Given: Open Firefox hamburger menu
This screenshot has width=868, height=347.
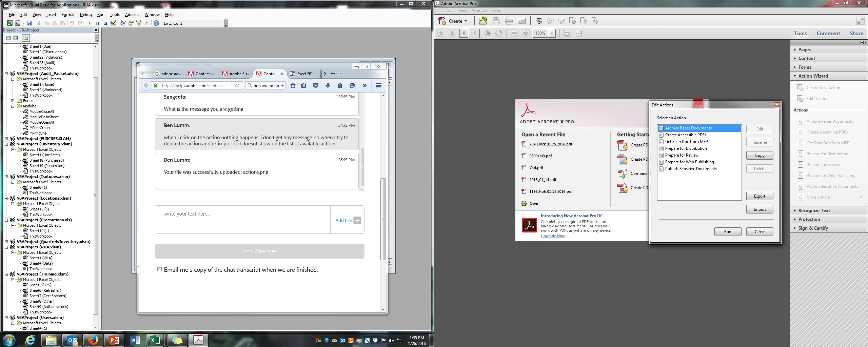Looking at the screenshot, I should click(379, 85).
